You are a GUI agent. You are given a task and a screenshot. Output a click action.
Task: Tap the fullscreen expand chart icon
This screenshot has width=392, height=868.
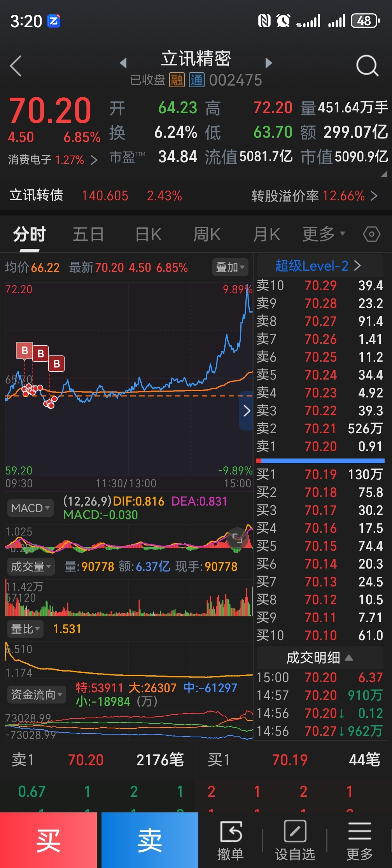click(237, 538)
